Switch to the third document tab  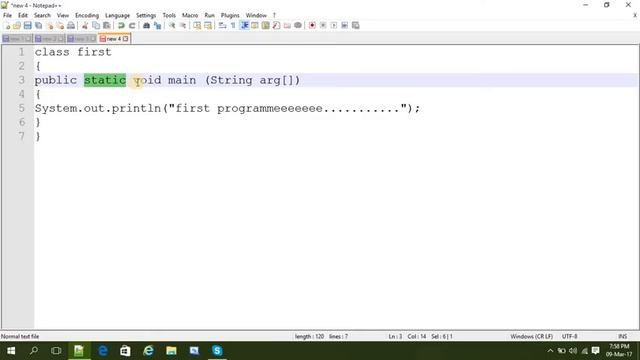pyautogui.click(x=82, y=39)
